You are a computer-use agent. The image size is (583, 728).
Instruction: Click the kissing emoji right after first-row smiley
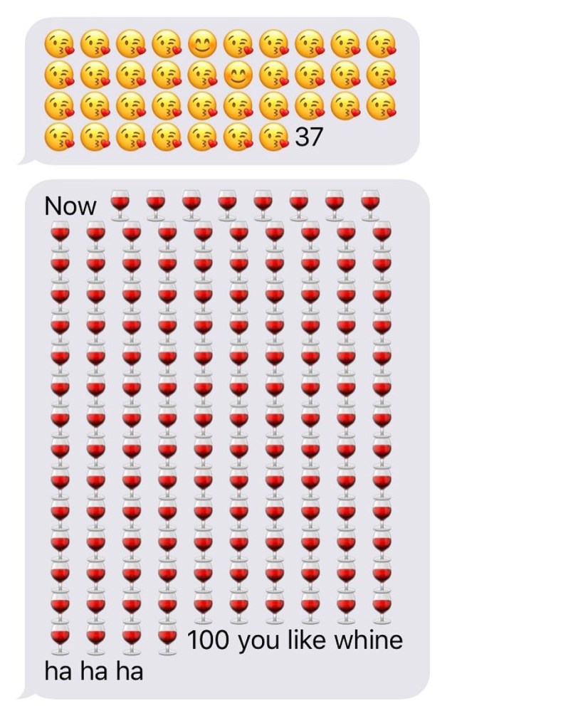coord(238,45)
